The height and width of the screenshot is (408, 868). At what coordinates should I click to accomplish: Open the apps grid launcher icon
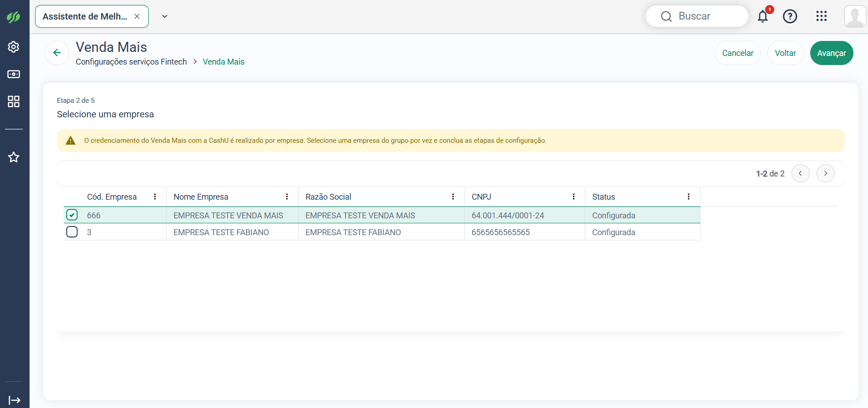pos(821,16)
